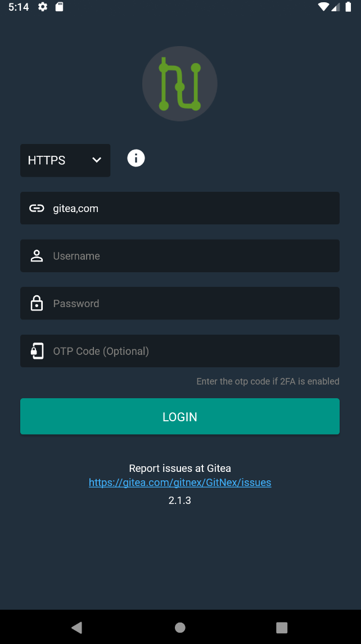Focus the Password input field
361x644 pixels.
pos(191,303)
